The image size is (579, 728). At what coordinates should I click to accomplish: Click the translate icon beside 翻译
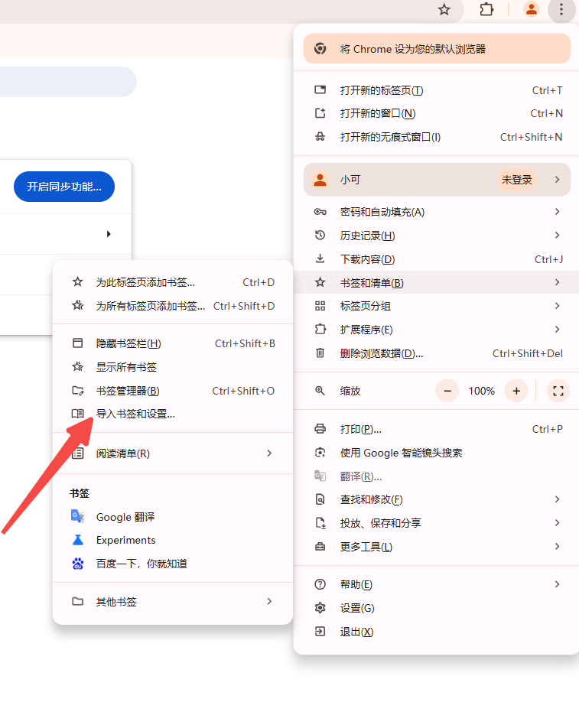coord(320,476)
